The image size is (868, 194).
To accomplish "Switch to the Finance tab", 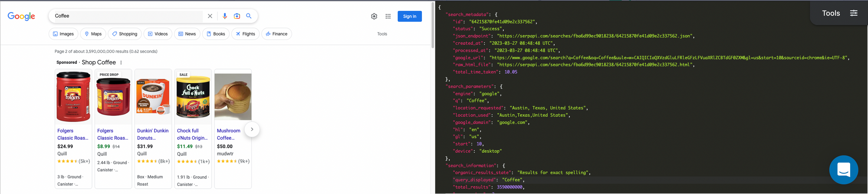I will coord(276,34).
